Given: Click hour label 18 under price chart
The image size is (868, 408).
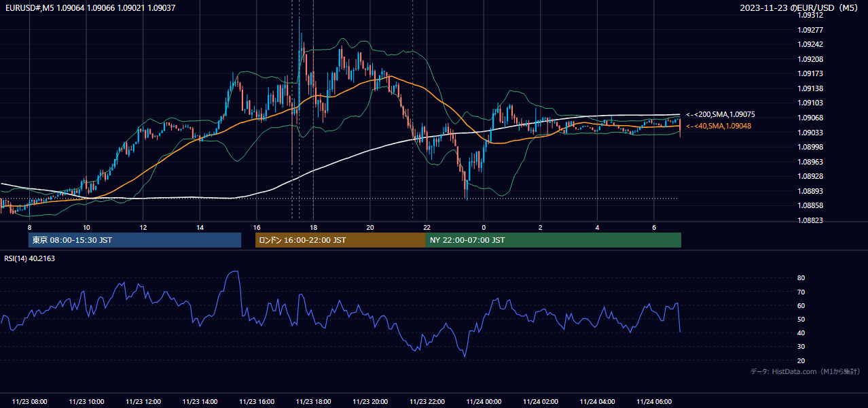Looking at the screenshot, I should pos(313,227).
